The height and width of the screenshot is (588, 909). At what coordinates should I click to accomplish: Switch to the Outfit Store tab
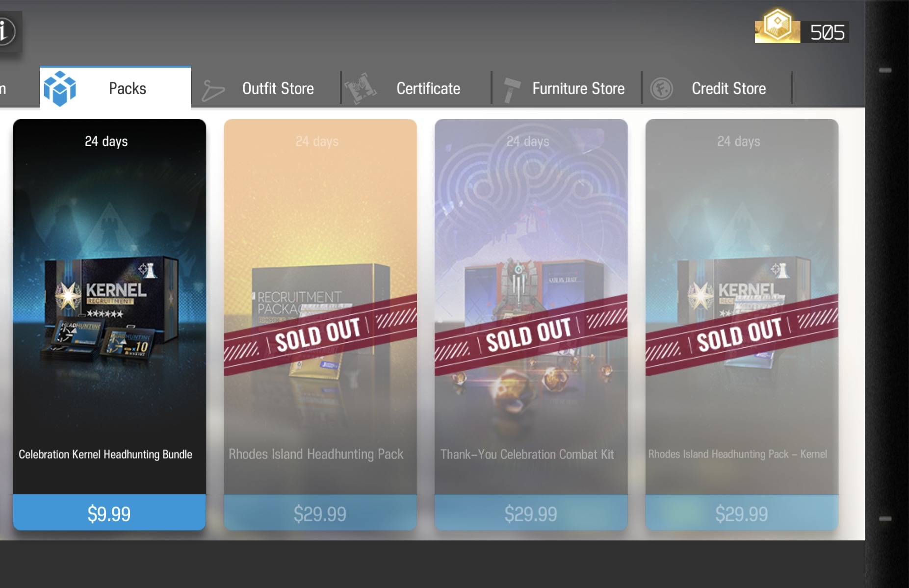266,89
